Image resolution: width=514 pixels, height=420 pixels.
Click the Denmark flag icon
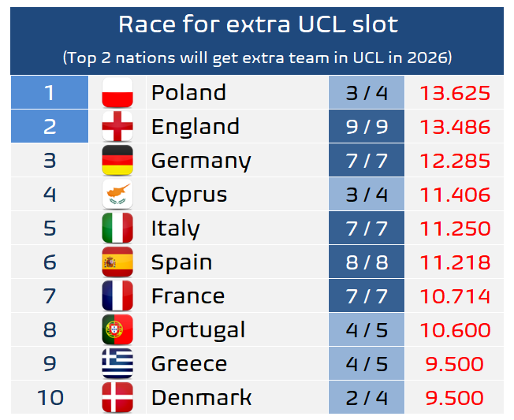pyautogui.click(x=117, y=398)
